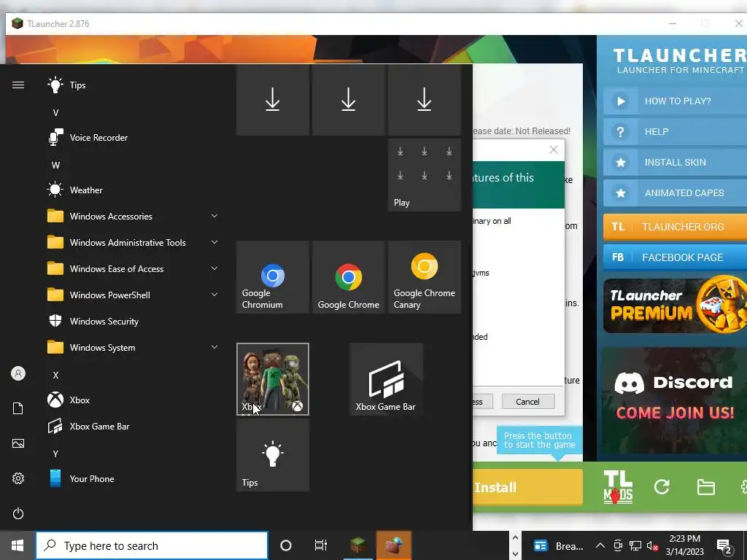Launch Google Chrome tile

pos(349,277)
